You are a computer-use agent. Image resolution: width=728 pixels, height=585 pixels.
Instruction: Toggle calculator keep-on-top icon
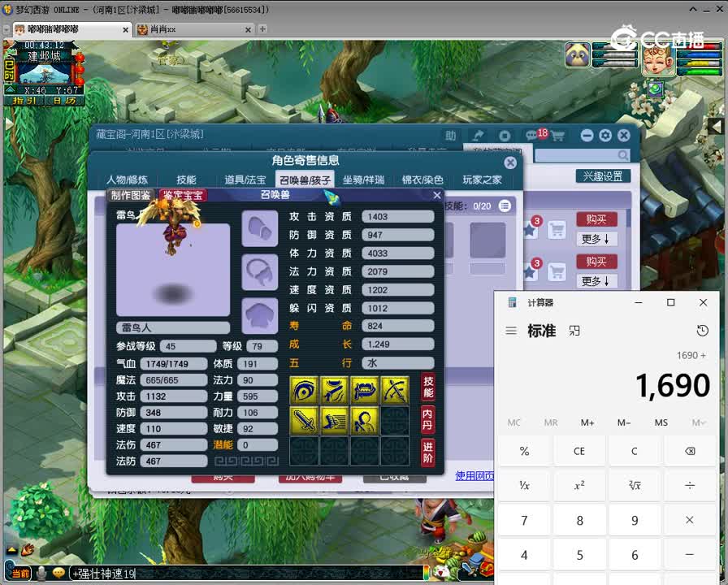pos(574,331)
